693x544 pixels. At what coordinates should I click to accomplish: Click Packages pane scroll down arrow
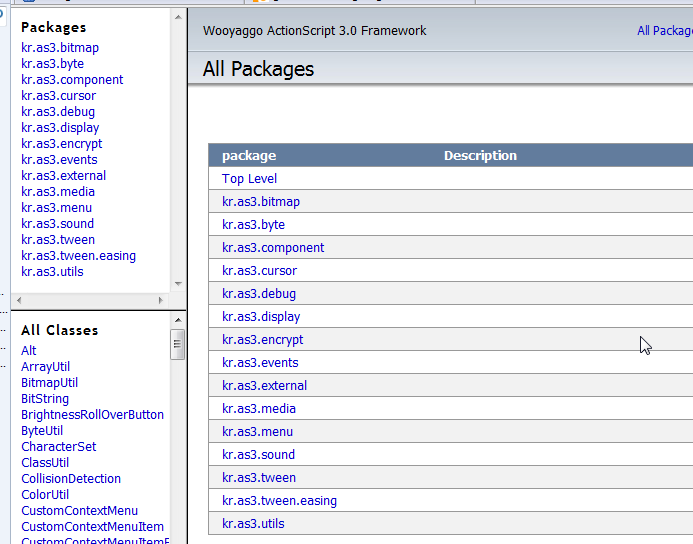click(x=178, y=284)
